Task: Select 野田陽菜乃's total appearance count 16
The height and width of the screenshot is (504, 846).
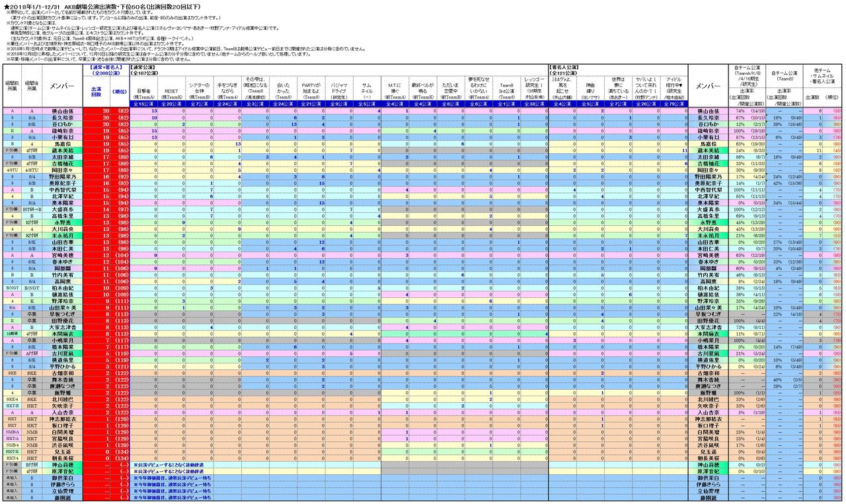Action: pyautogui.click(x=96, y=176)
